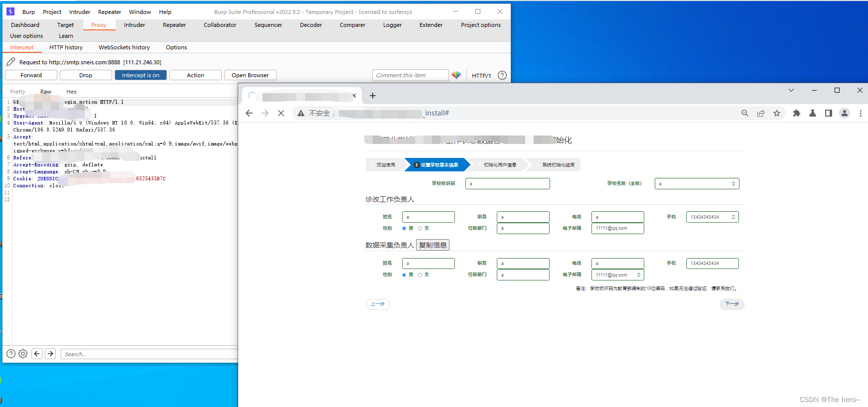Click the Search field in Burp
This screenshot has width=868, height=407.
tap(149, 354)
